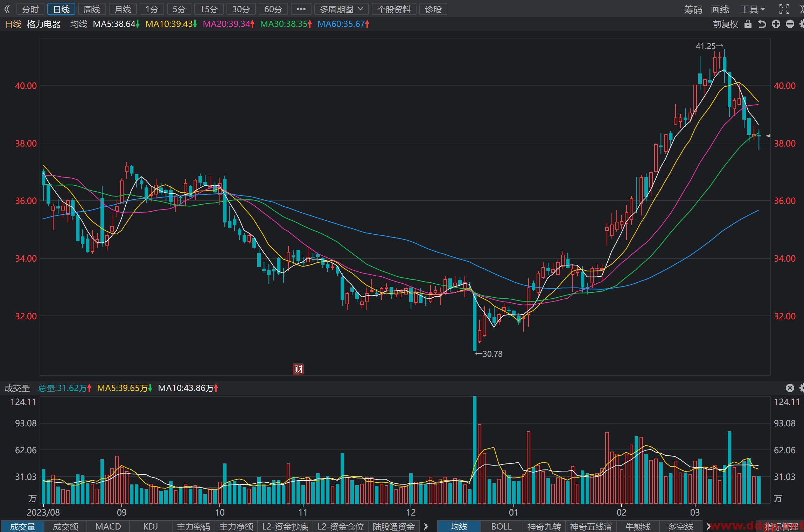
Task: Open more periods ellipsis menu
Action: coord(301,9)
